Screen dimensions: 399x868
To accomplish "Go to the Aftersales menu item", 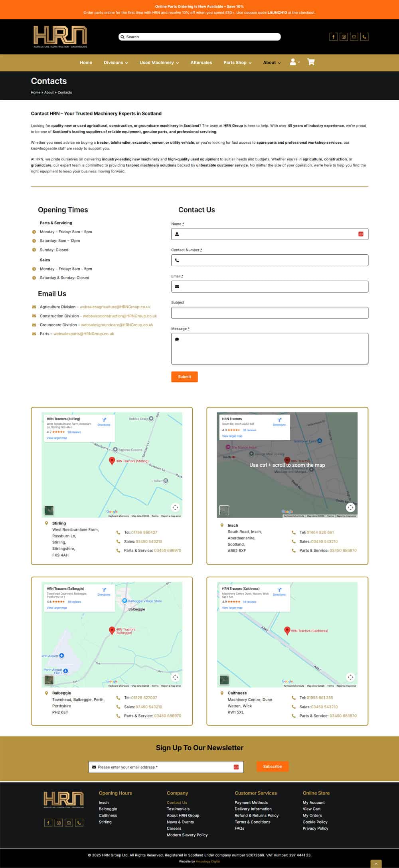I will [201, 63].
